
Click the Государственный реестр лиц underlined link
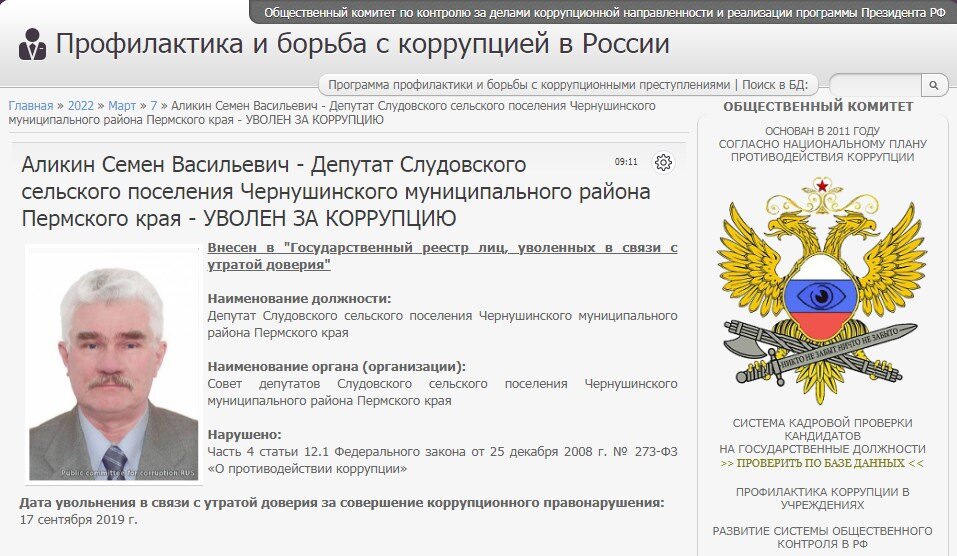pyautogui.click(x=442, y=256)
